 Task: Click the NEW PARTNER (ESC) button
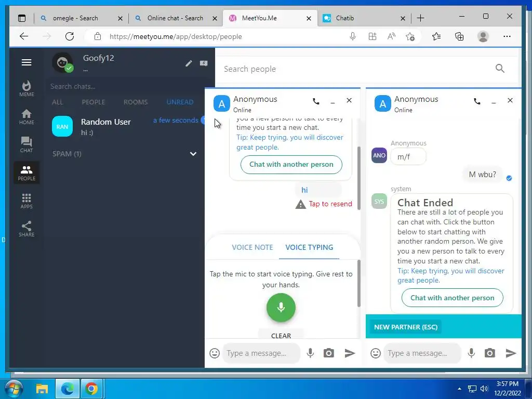click(x=405, y=327)
